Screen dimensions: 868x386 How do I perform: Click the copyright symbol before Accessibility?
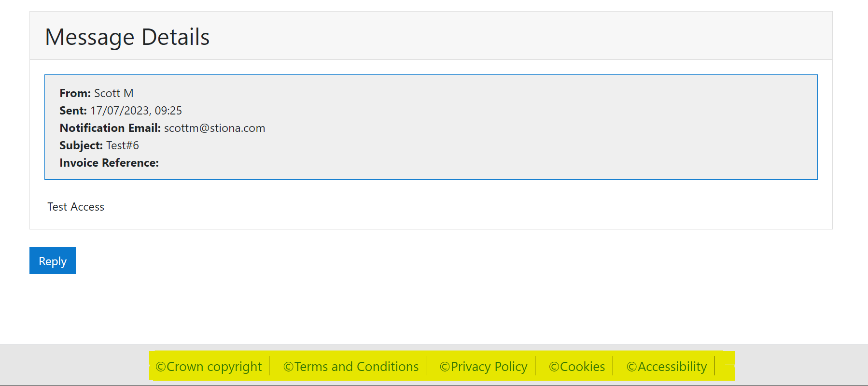click(x=632, y=367)
